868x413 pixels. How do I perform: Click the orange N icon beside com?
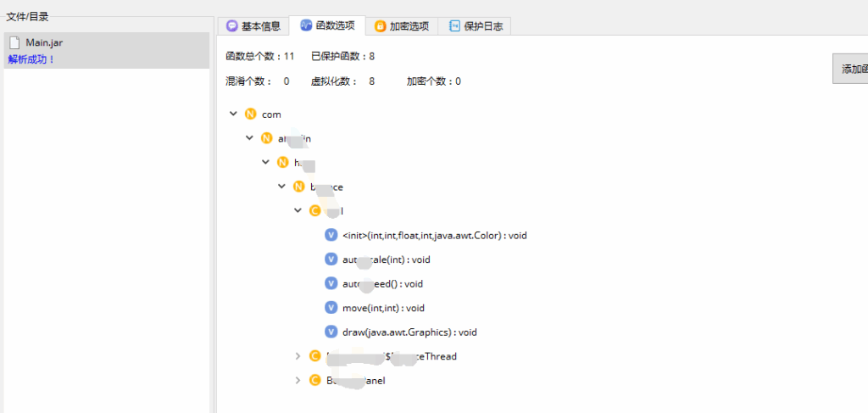250,114
